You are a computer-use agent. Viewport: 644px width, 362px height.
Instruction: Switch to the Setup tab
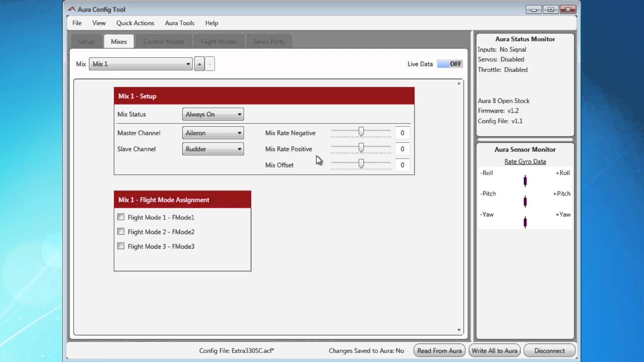pyautogui.click(x=87, y=42)
